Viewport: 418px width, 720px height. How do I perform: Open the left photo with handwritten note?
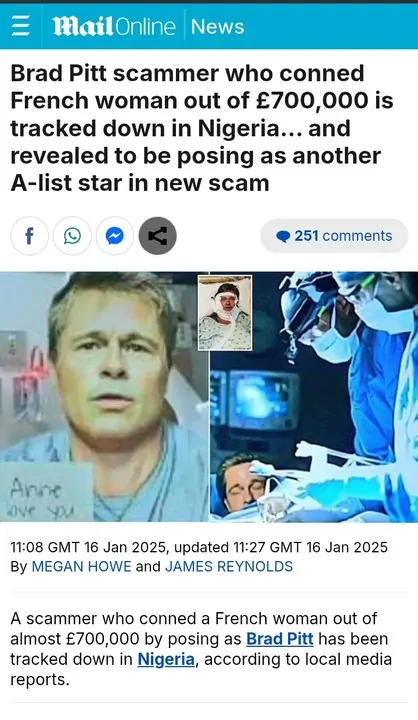pos(104,397)
